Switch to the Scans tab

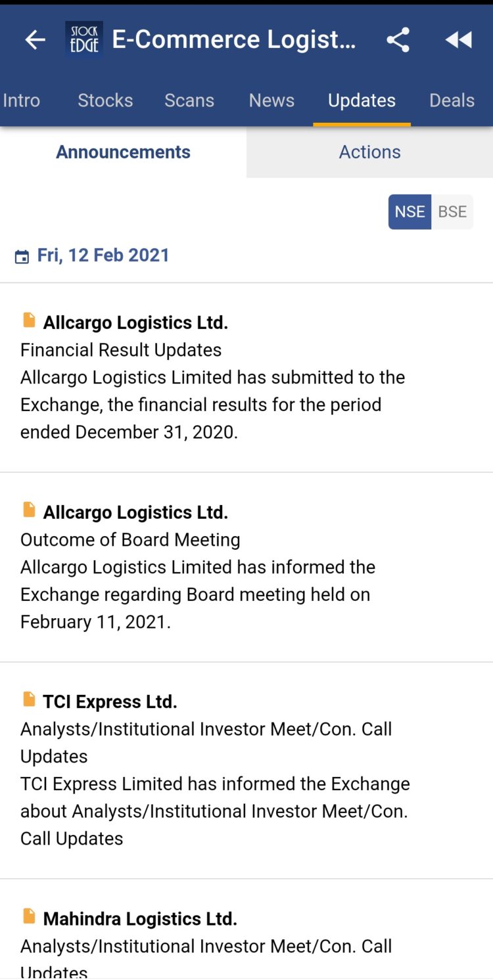[x=189, y=100]
